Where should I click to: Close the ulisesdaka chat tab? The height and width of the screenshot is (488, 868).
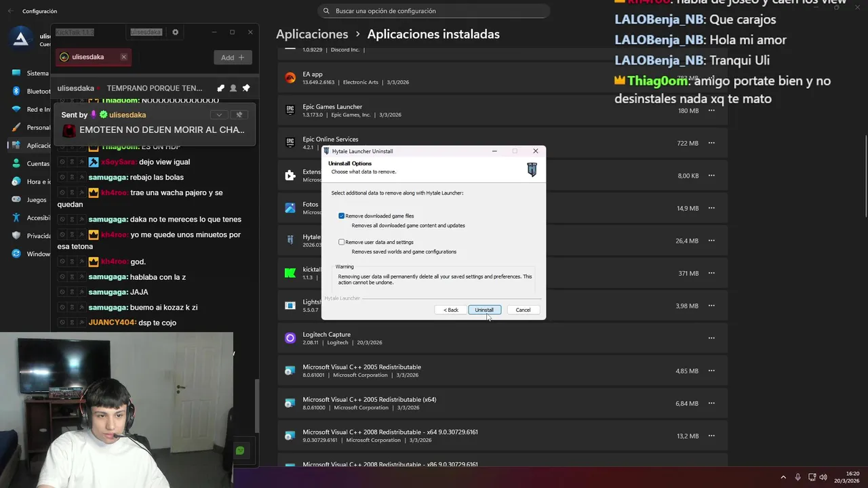coord(123,57)
